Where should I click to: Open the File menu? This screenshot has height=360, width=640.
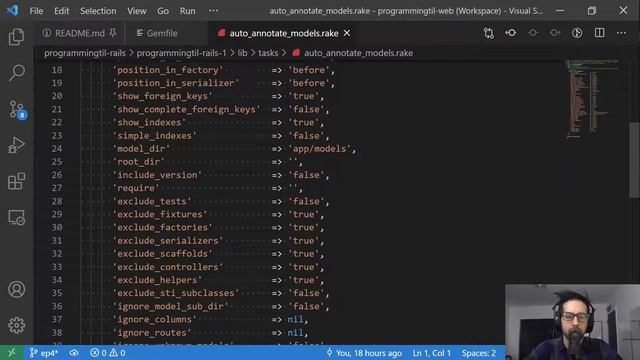click(36, 11)
